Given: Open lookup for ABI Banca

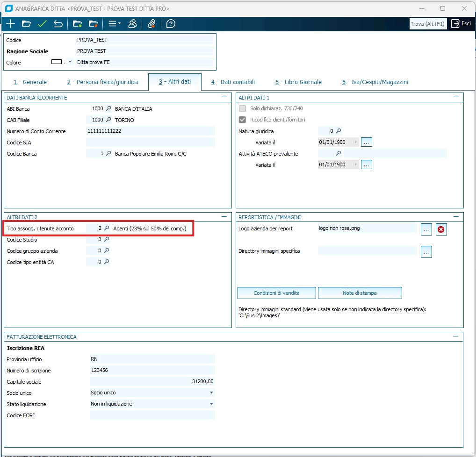Looking at the screenshot, I should click(x=108, y=109).
